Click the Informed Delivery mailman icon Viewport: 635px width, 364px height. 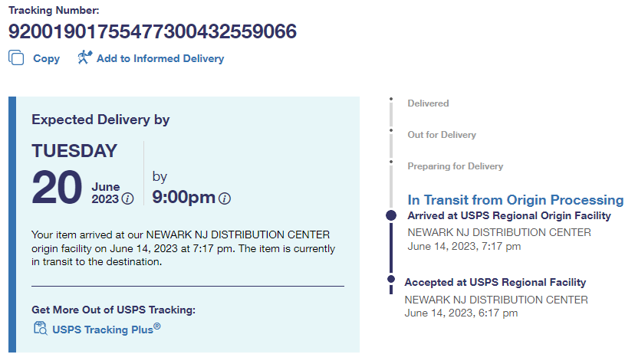pos(84,57)
